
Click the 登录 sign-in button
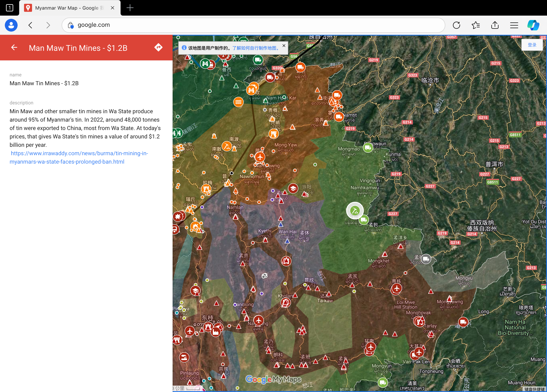tap(532, 45)
